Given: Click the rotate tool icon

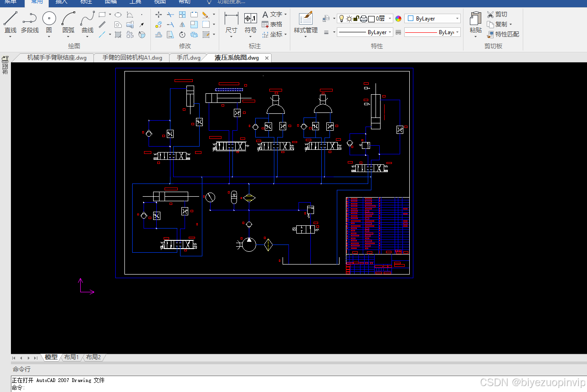Looking at the screenshot, I should point(182,35).
